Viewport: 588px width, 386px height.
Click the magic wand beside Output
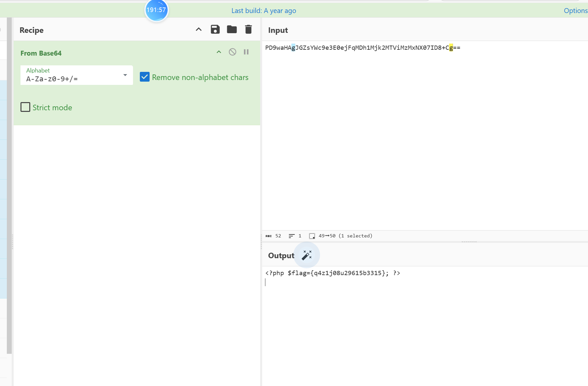(307, 255)
